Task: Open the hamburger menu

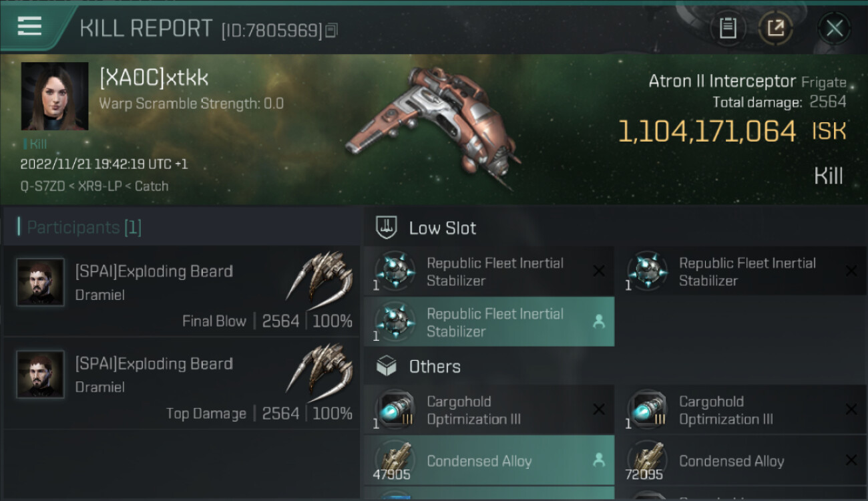Action: (29, 26)
